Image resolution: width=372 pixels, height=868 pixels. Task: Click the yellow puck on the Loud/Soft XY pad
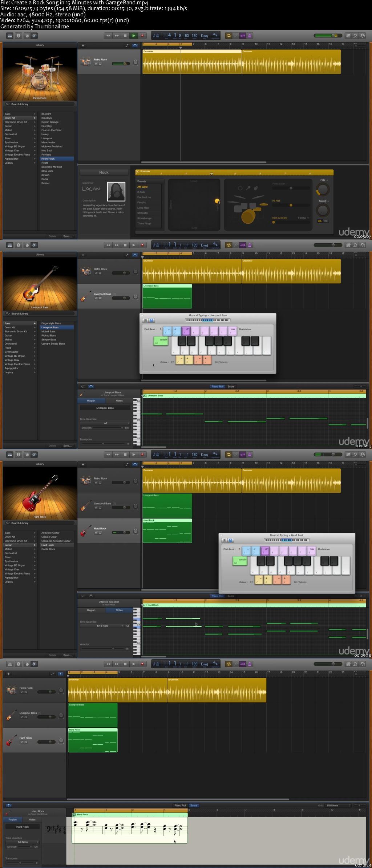point(217,201)
